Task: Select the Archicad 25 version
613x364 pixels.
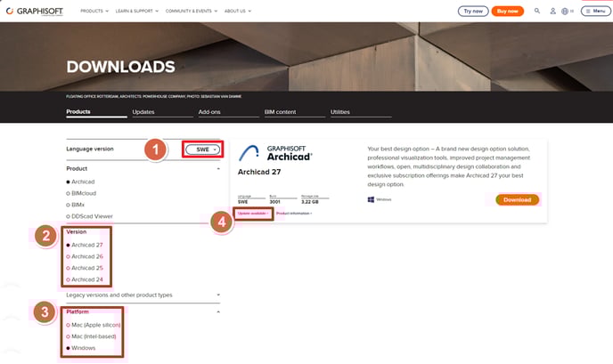Action: 85,268
